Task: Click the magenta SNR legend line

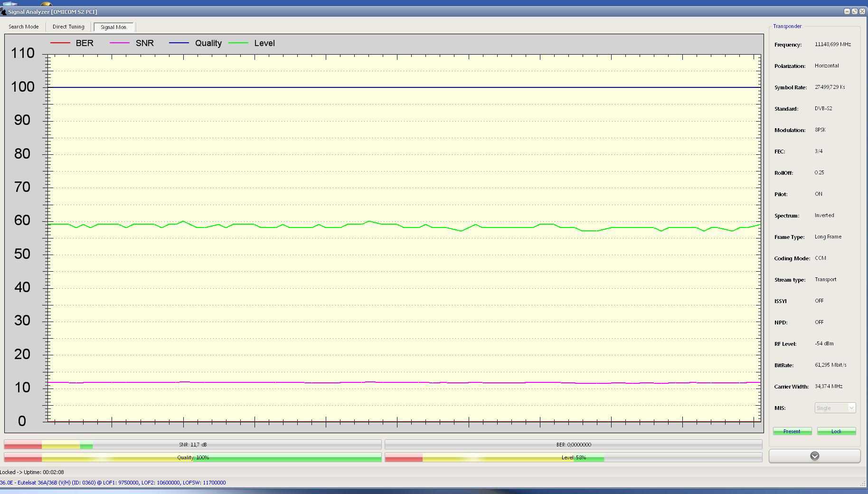Action: 119,43
